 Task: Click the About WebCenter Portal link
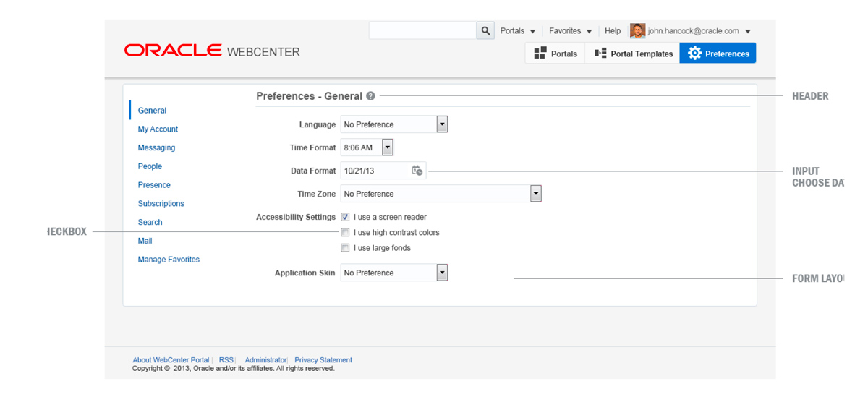click(x=171, y=360)
